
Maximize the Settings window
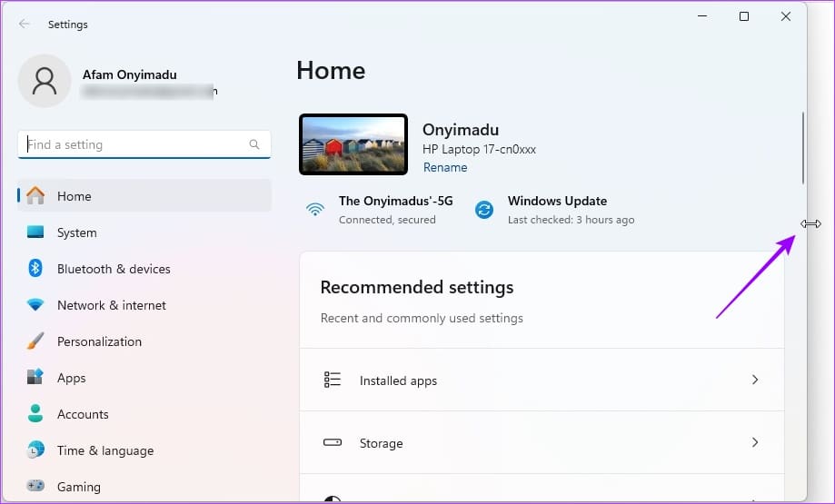coord(744,16)
